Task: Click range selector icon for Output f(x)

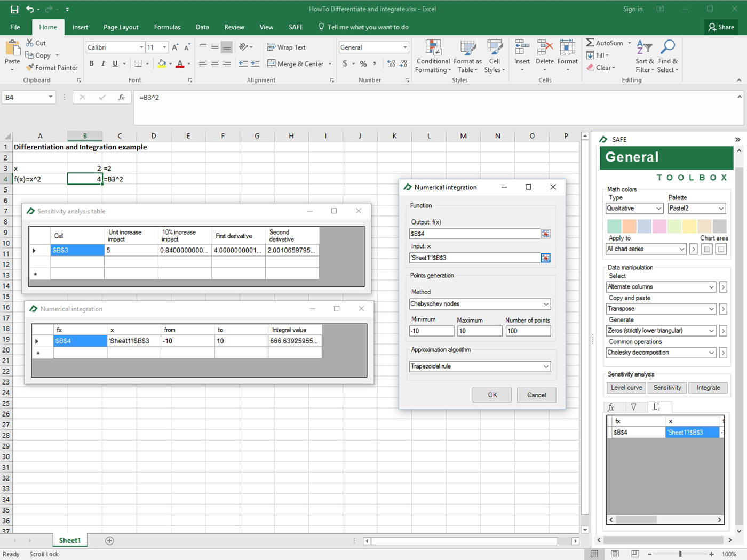Action: click(x=545, y=234)
